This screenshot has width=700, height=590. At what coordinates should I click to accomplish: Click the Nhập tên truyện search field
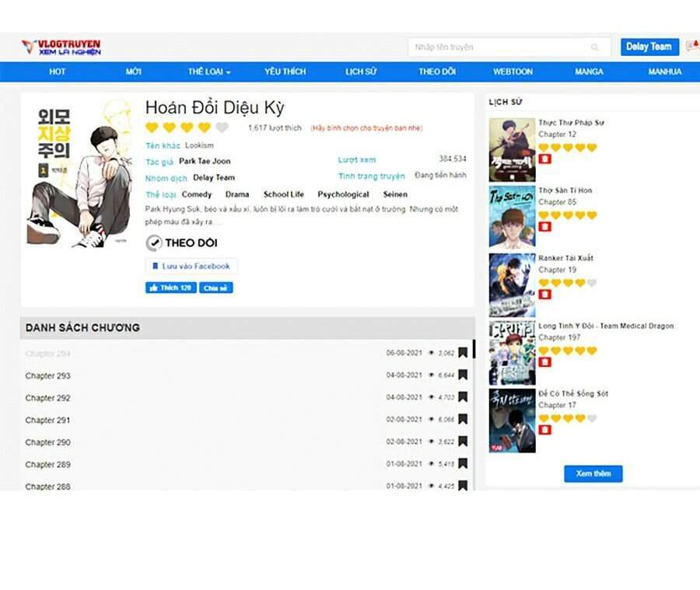click(x=498, y=47)
